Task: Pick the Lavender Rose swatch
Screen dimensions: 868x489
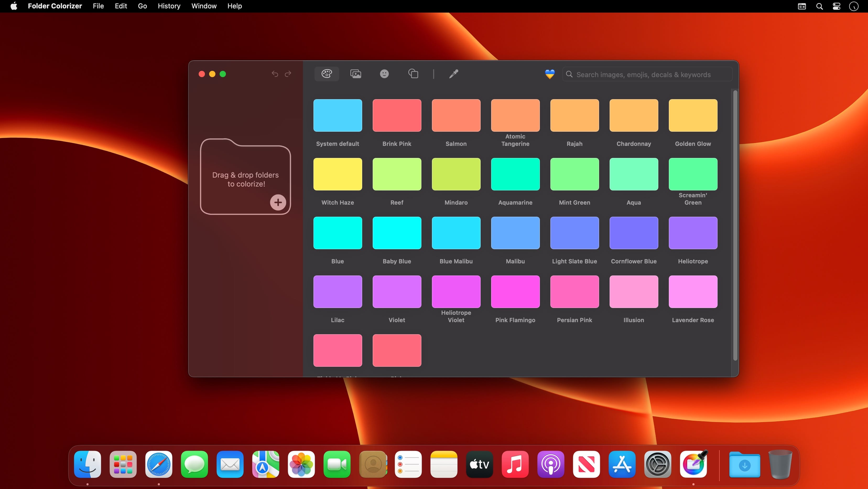Action: pos(693,292)
